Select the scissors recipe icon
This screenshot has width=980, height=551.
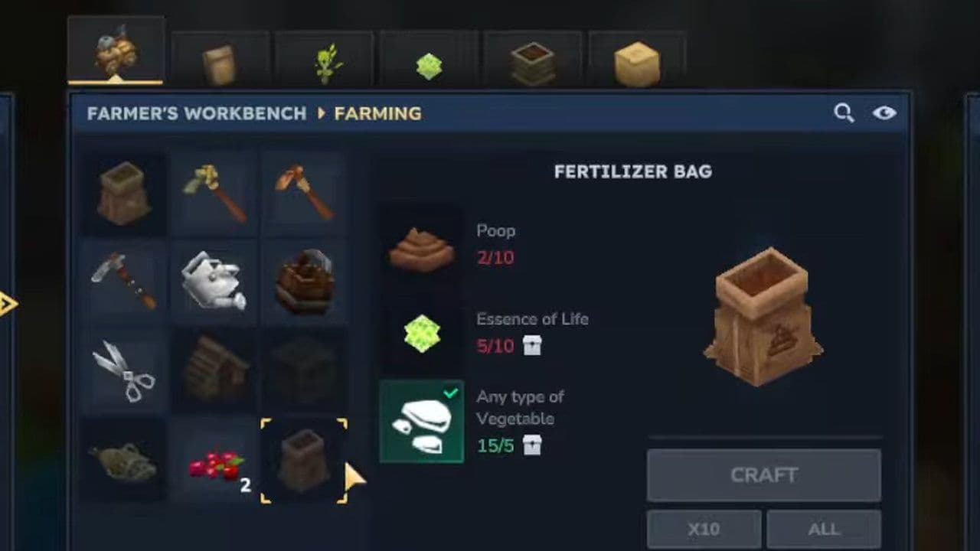[x=124, y=370]
